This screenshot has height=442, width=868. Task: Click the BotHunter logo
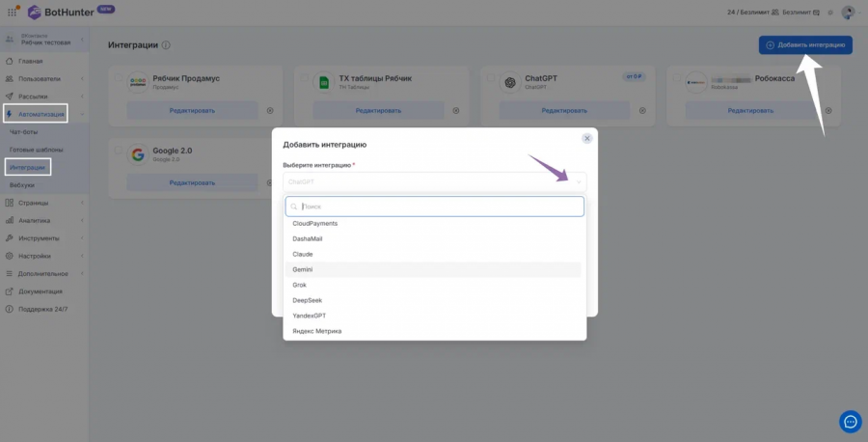(62, 13)
